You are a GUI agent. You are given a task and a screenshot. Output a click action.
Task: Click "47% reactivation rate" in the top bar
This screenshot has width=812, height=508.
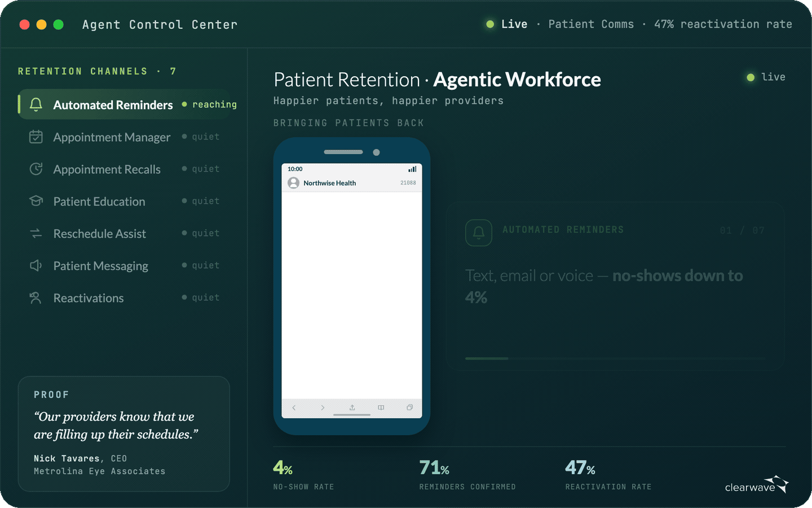coord(723,24)
